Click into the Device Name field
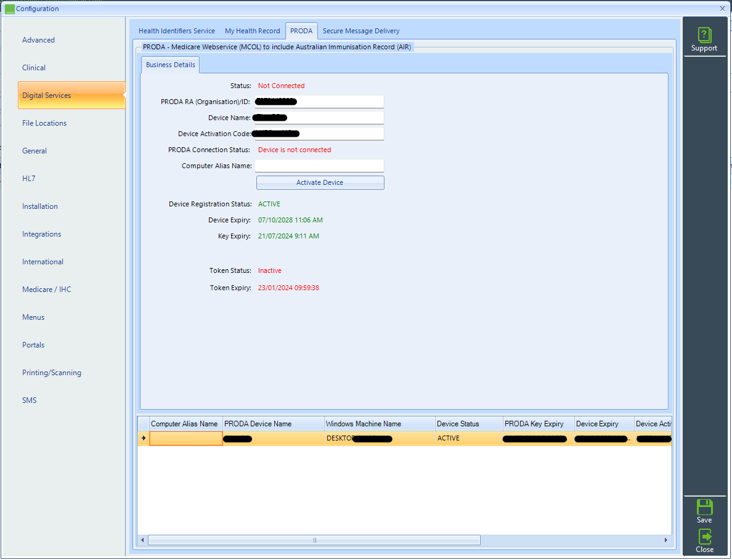This screenshot has width=732, height=560. click(x=319, y=118)
